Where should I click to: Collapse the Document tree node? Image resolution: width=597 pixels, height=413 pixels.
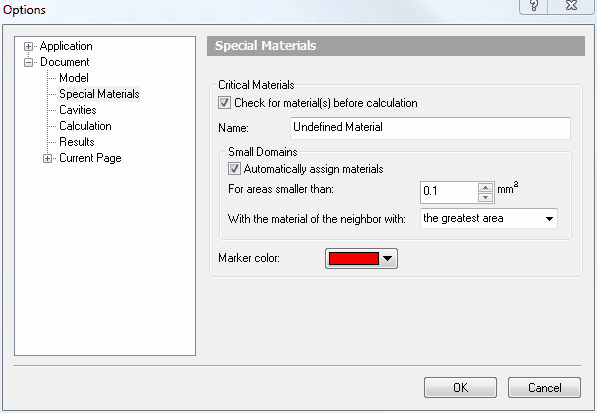click(28, 62)
